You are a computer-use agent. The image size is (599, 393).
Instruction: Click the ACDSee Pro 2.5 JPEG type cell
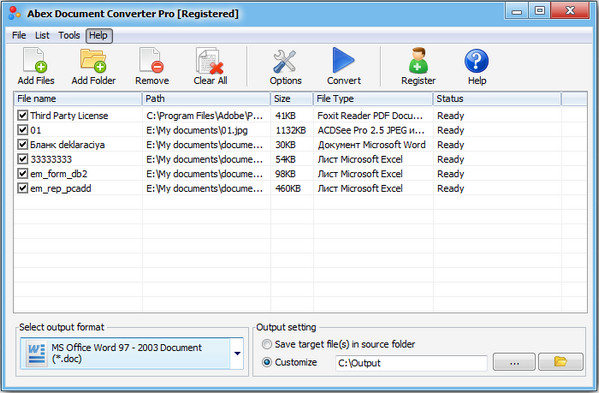(371, 130)
